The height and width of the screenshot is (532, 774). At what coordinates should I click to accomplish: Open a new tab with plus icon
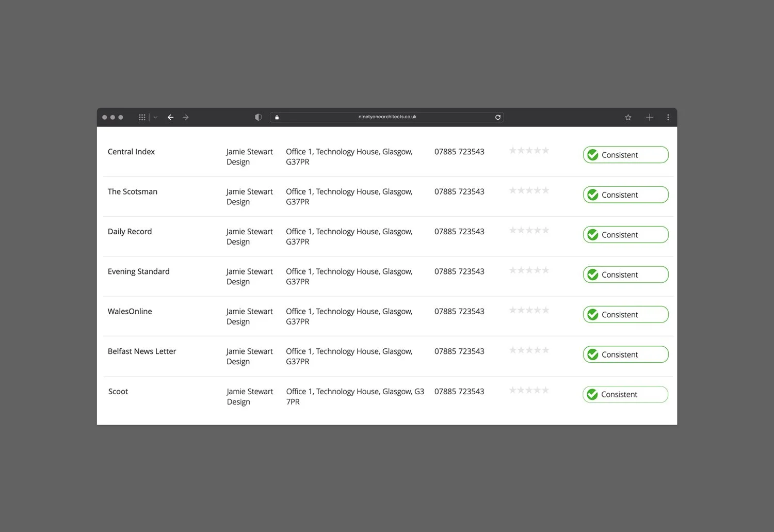pyautogui.click(x=650, y=118)
